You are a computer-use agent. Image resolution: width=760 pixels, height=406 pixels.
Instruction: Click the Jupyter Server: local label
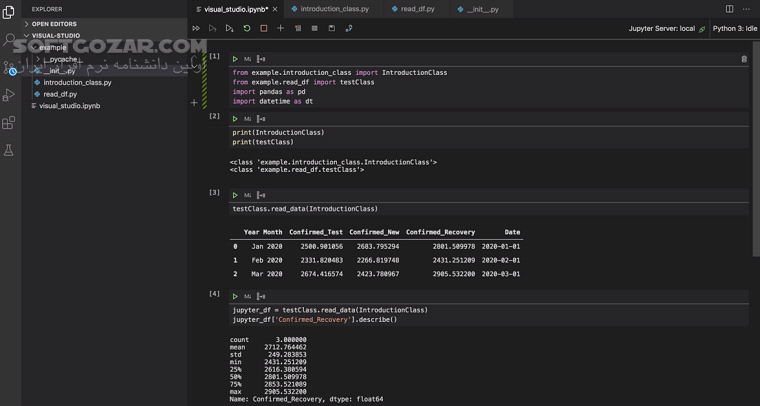661,29
